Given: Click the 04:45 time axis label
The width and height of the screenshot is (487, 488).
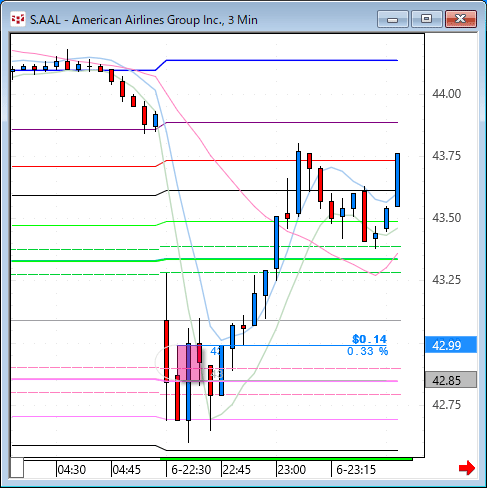Looking at the screenshot, I should click(x=127, y=470).
